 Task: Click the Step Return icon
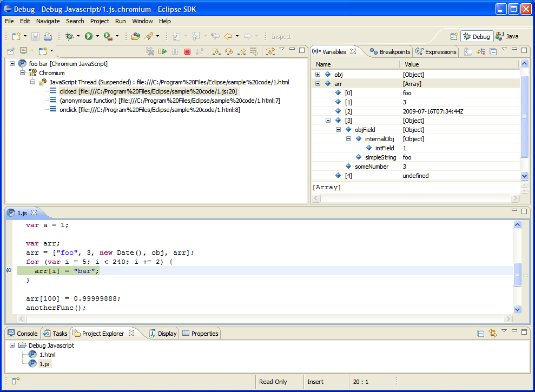(242, 51)
